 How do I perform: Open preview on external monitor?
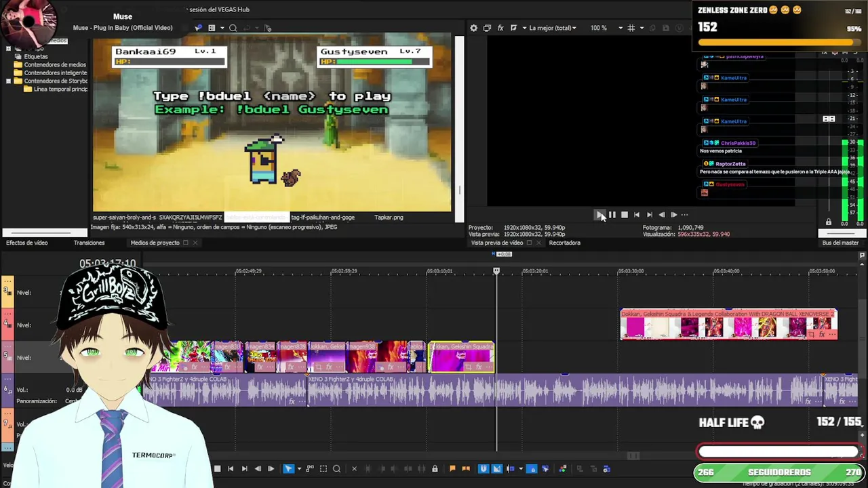click(487, 28)
